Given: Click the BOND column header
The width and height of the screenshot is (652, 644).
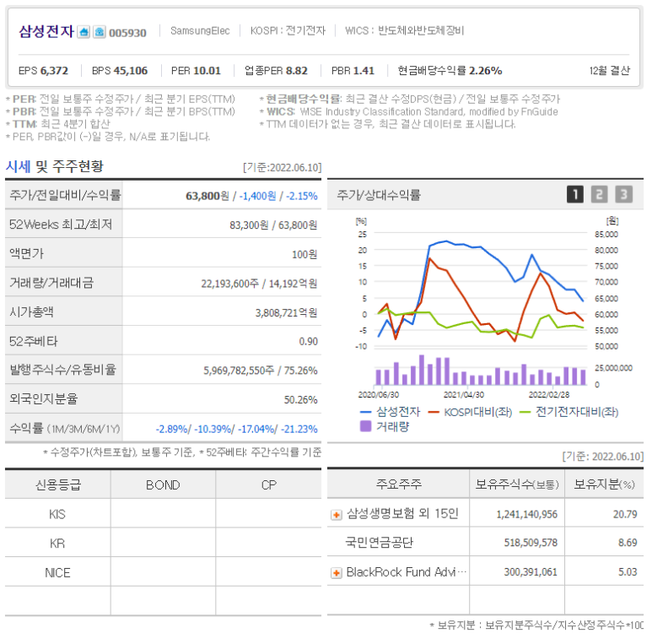Looking at the screenshot, I should [x=163, y=485].
